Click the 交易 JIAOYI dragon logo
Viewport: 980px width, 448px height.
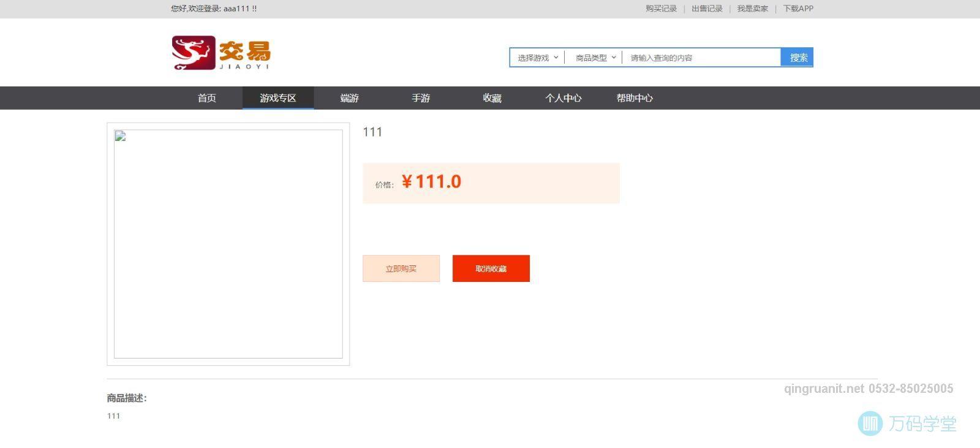point(221,53)
